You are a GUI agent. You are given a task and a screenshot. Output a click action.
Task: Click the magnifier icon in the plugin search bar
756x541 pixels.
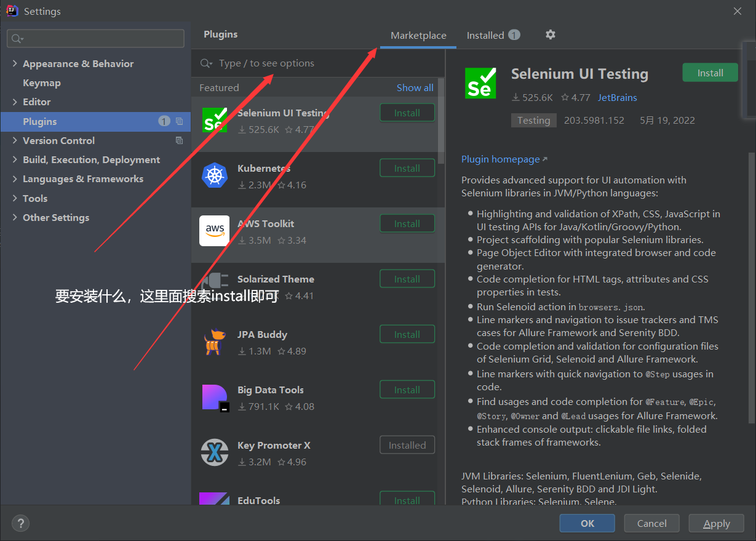(x=207, y=63)
